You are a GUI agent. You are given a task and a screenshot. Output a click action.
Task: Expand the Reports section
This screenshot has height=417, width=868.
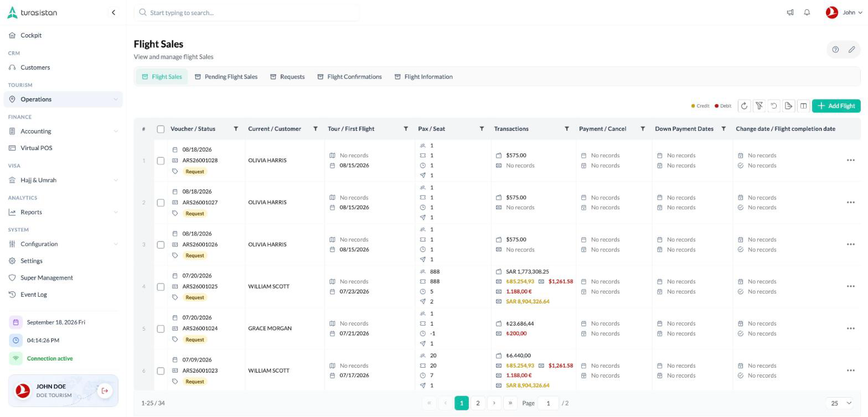63,212
